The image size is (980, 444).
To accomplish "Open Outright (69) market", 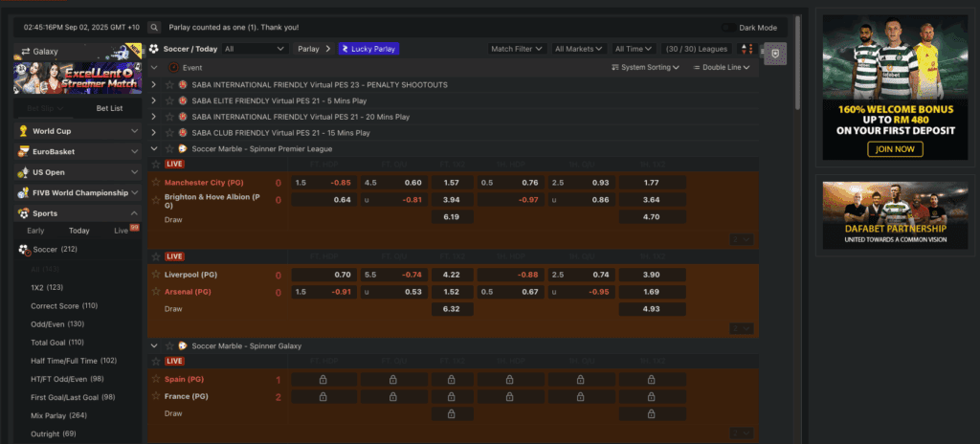I will point(54,434).
